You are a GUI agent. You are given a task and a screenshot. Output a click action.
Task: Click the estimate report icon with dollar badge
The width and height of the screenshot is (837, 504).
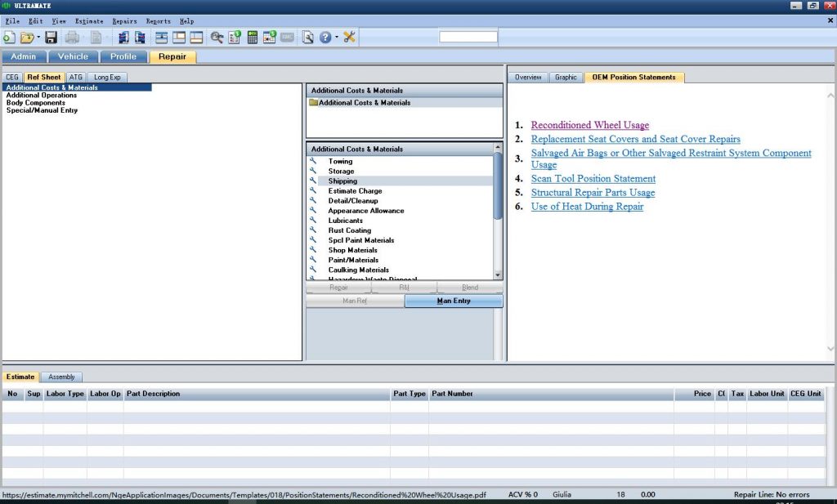(x=235, y=38)
